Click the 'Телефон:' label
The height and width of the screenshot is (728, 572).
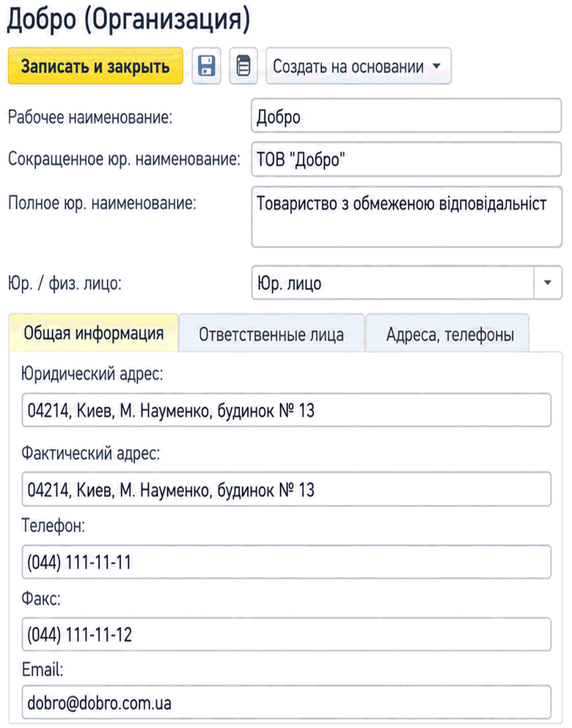point(54,525)
